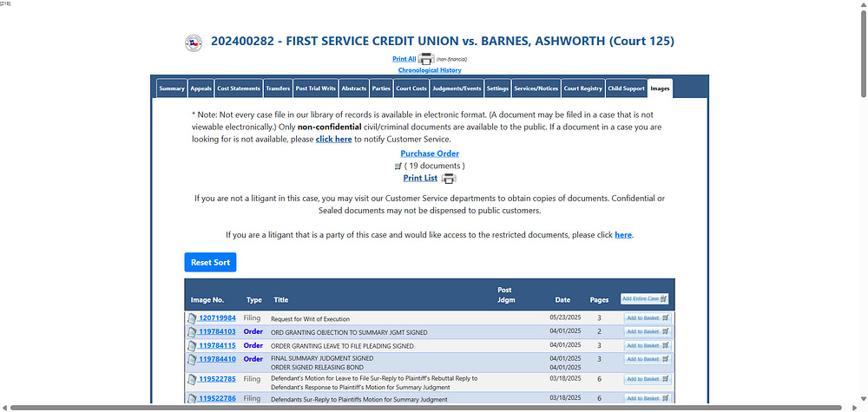
Task: Sort by Type column header
Action: click(254, 300)
